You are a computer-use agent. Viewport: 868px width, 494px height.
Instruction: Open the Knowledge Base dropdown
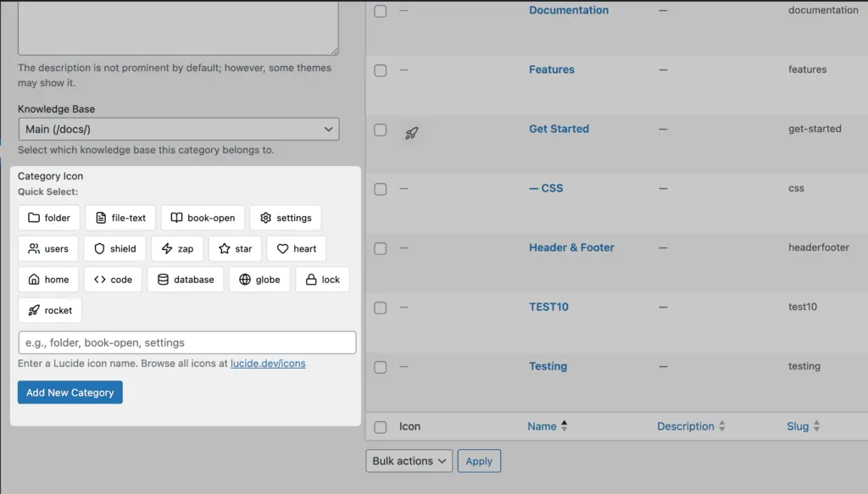178,129
